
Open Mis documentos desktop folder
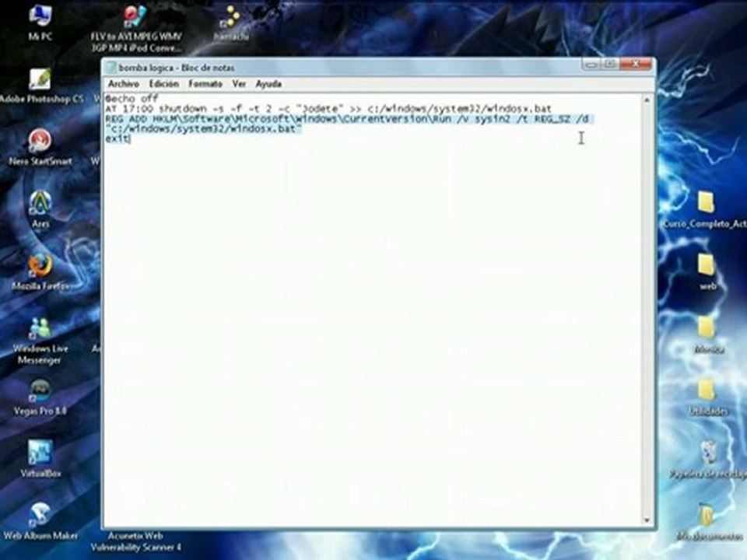tap(708, 523)
